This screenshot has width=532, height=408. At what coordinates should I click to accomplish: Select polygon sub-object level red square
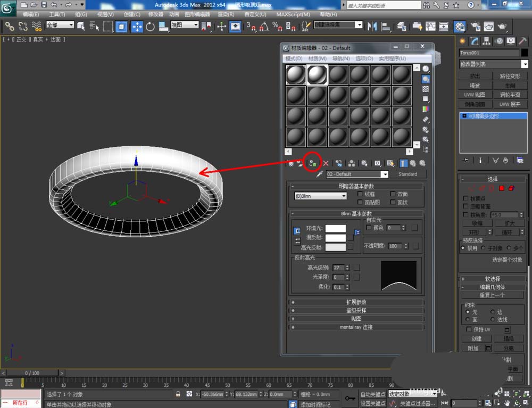(502, 188)
